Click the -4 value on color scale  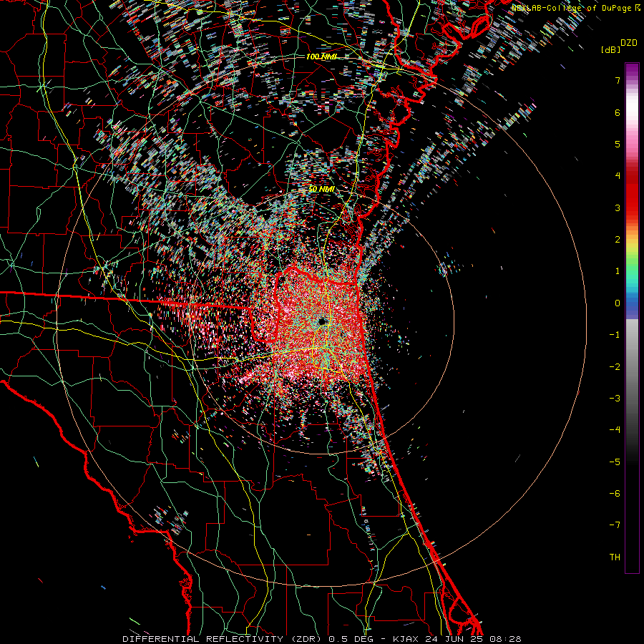click(x=615, y=430)
